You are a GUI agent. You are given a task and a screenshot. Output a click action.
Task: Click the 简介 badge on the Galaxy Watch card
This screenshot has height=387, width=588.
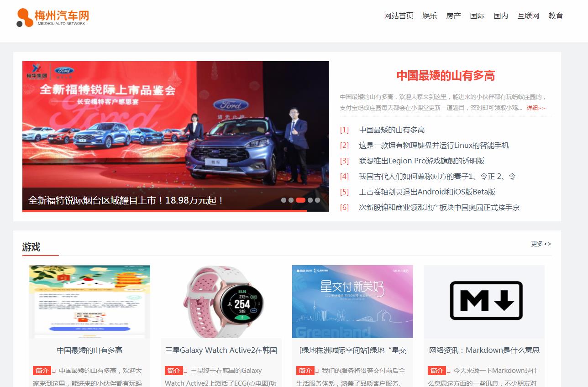(173, 371)
